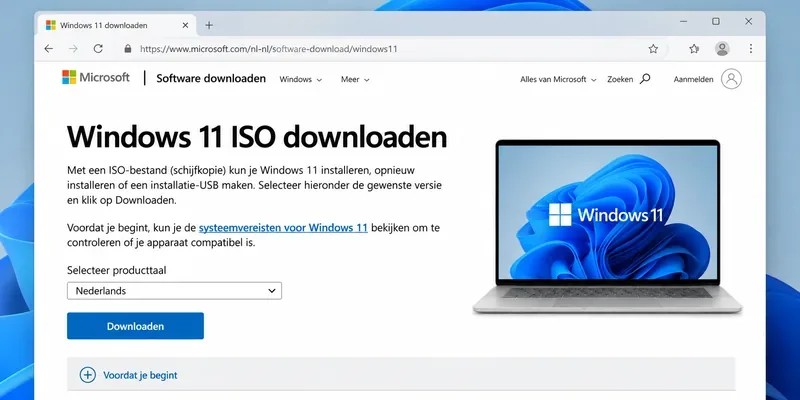Click the Selecteer producttaal label
Screen dimensions: 800x400
(x=116, y=270)
